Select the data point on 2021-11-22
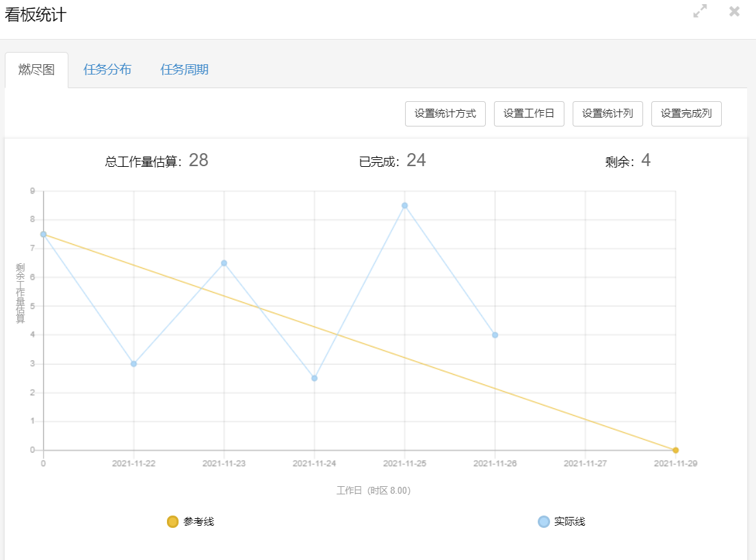Screen dimensions: 756x560 pos(133,364)
